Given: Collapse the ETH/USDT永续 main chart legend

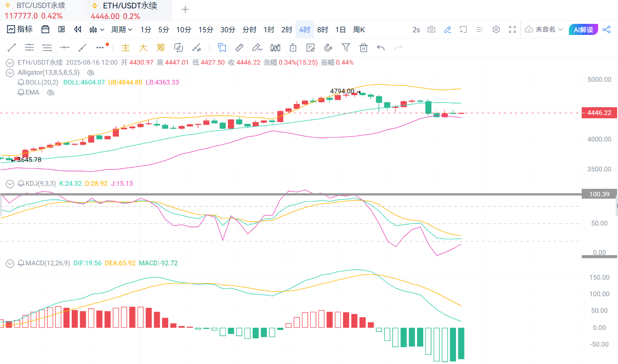Looking at the screenshot, I should 10,62.
